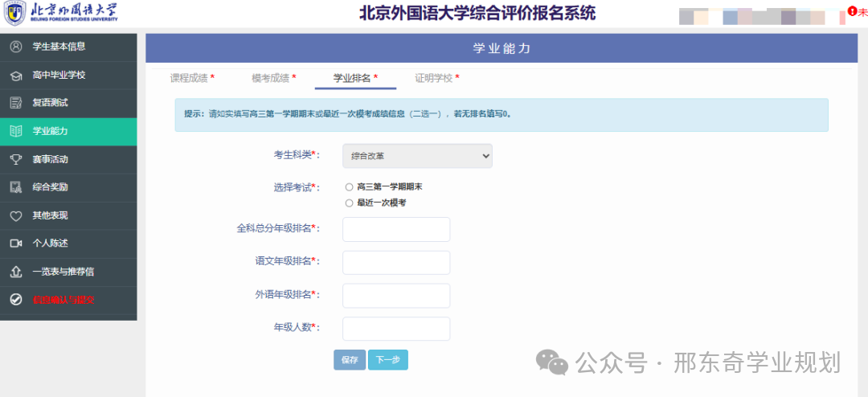This screenshot has height=397, width=868.
Task: Click the 下一步 button
Action: pos(387,360)
